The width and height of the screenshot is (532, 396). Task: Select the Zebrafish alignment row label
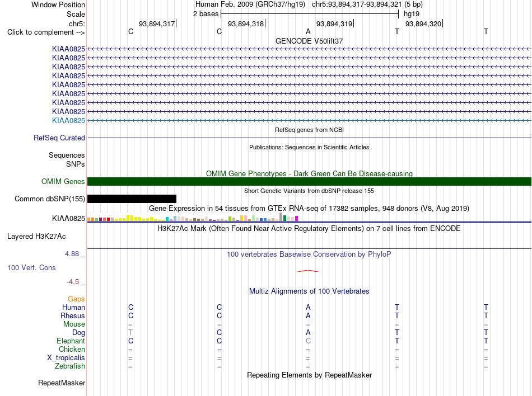coord(69,366)
